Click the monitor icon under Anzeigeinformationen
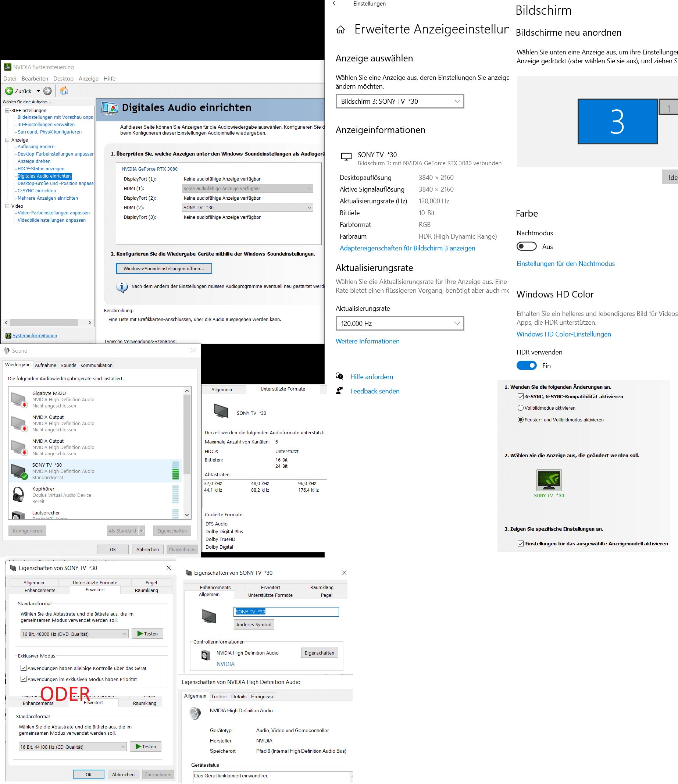 (346, 157)
